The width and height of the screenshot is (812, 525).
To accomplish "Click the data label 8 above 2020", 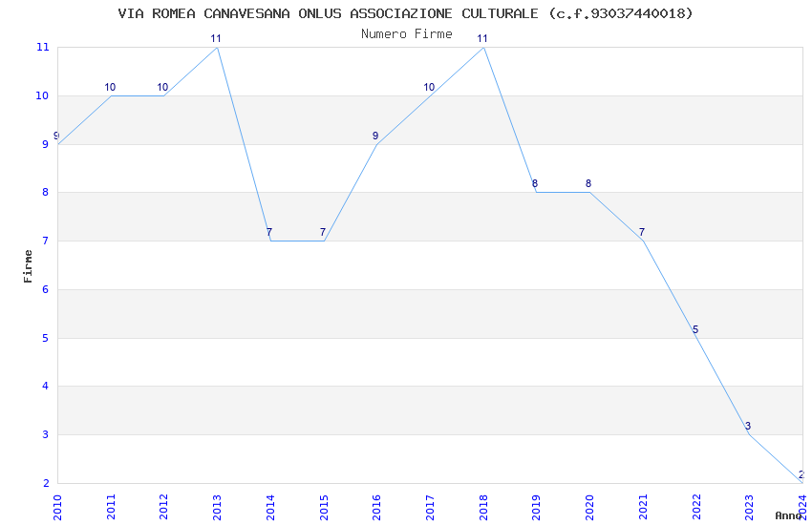I will (588, 183).
